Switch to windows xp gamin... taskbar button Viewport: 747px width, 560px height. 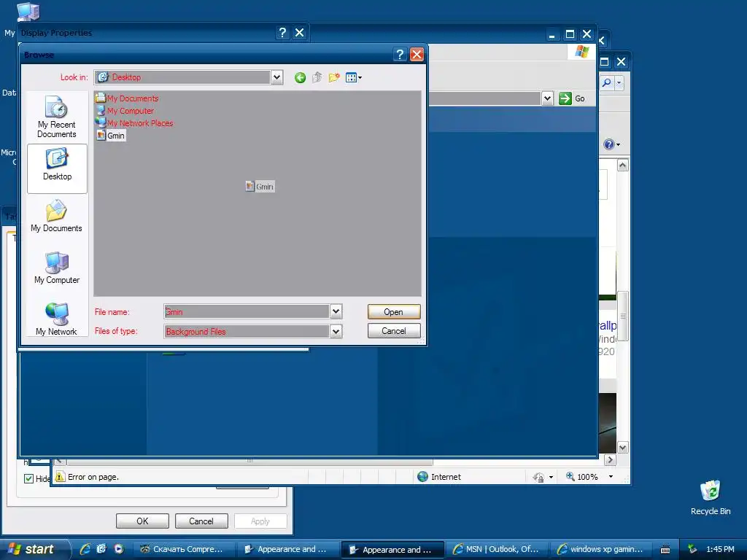(x=601, y=550)
